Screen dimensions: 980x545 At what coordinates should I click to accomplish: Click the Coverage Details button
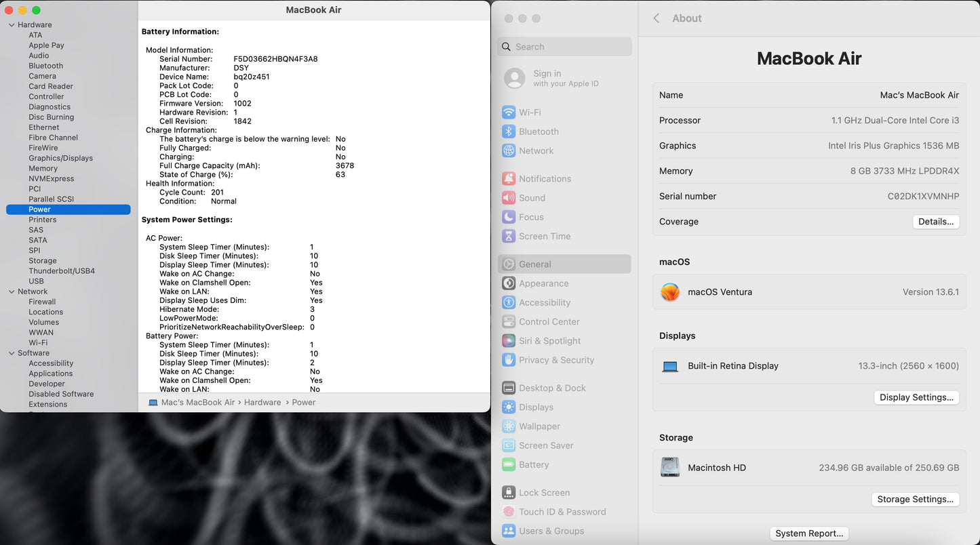935,222
